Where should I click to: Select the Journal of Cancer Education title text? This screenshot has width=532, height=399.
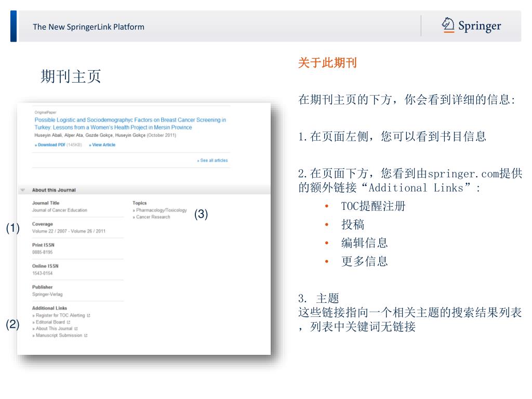(60, 210)
